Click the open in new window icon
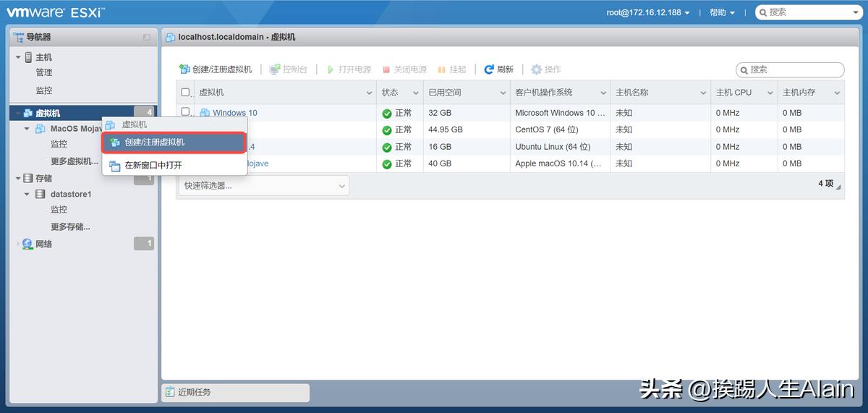The height and width of the screenshot is (413, 868). coord(114,166)
